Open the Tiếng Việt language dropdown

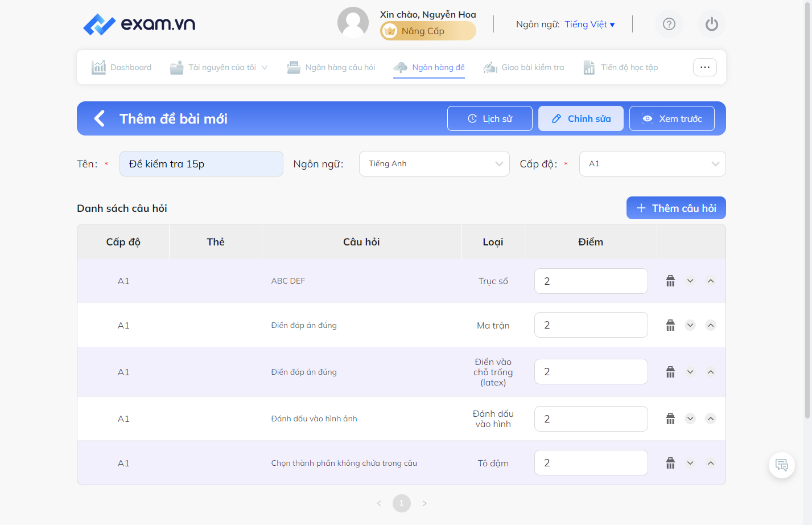tap(590, 24)
